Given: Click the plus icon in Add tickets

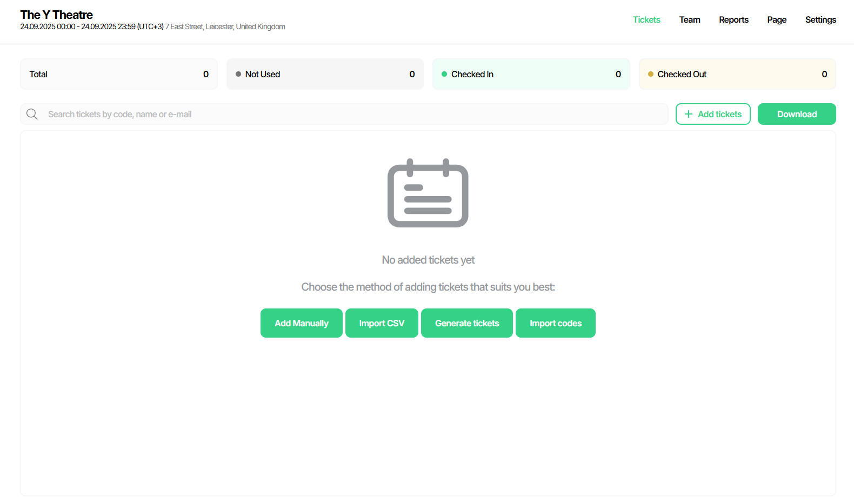Looking at the screenshot, I should coord(688,114).
